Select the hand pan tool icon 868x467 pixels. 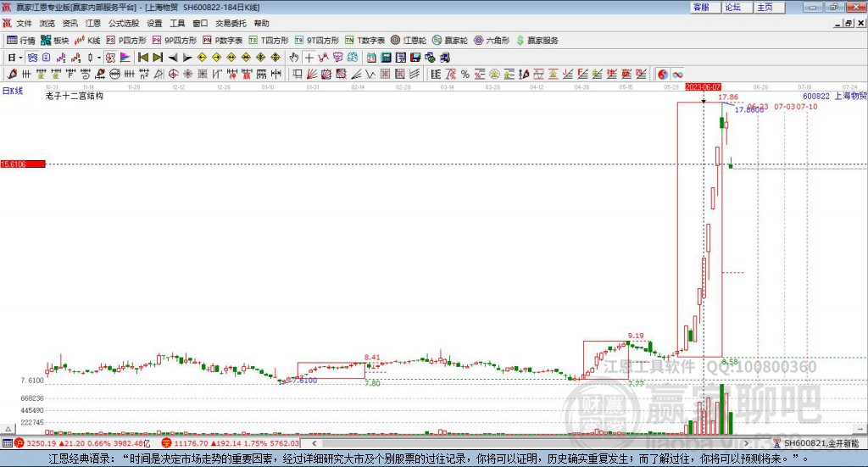pos(294,57)
